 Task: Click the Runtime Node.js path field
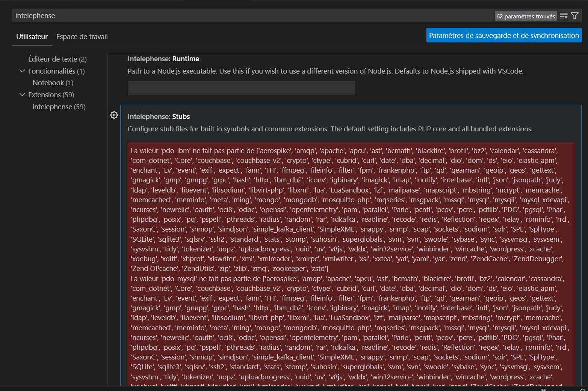241,88
